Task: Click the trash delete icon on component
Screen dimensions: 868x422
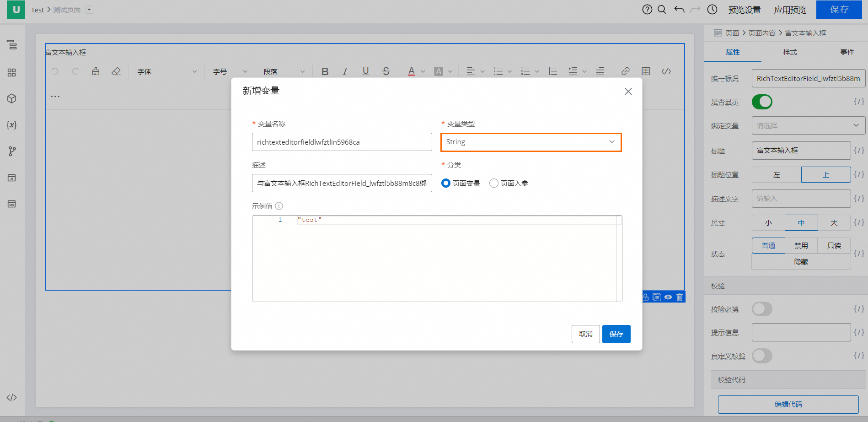Action: (680, 297)
